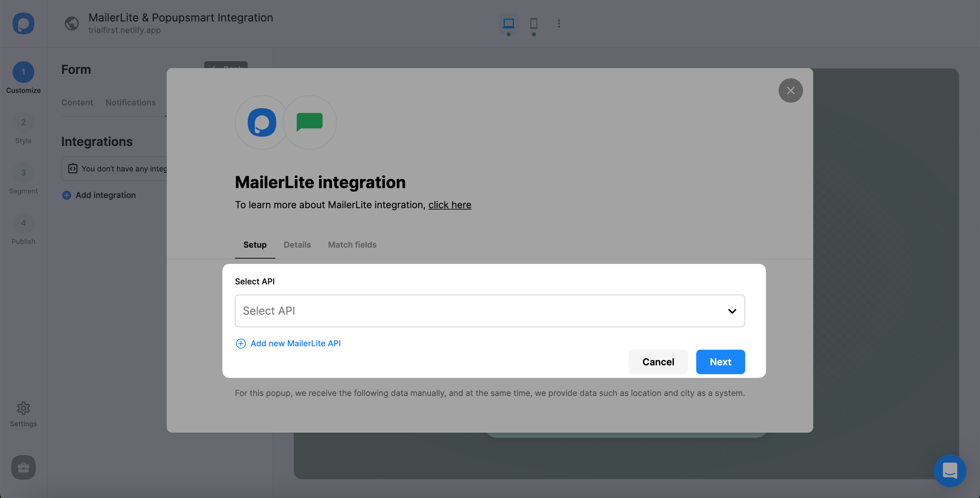
Task: Switch to the Match fields tab
Action: pos(352,245)
